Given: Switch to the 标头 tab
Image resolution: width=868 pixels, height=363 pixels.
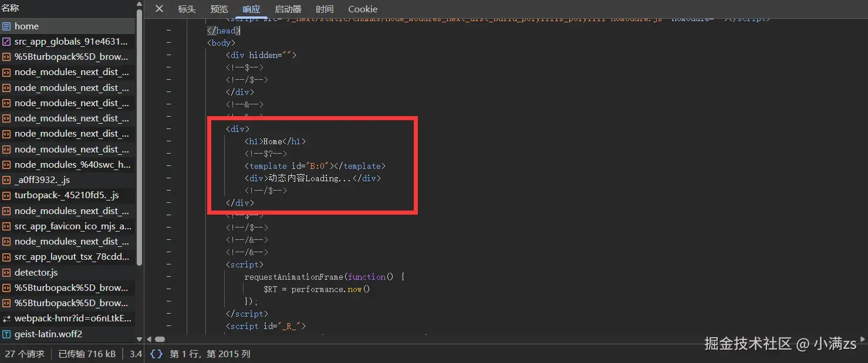Looking at the screenshot, I should coord(187,9).
